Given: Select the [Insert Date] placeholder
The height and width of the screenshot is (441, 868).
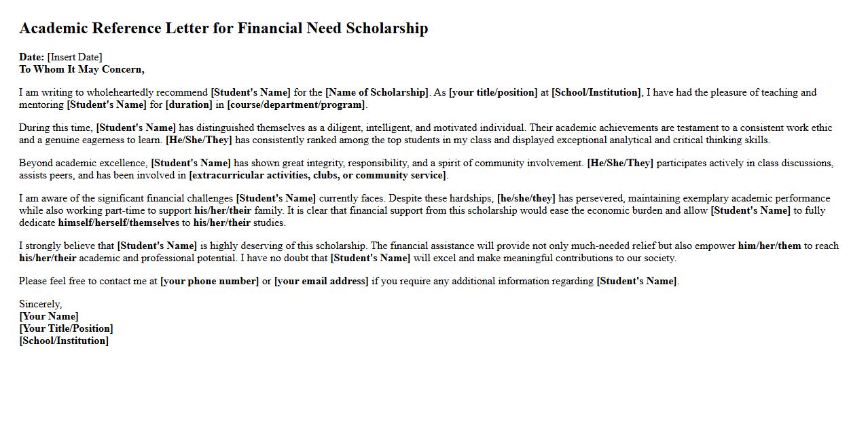Looking at the screenshot, I should pyautogui.click(x=75, y=57).
